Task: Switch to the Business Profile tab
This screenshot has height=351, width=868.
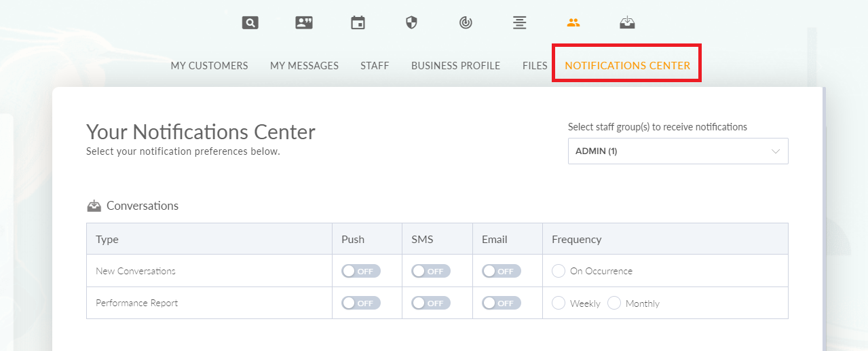Action: [x=455, y=66]
